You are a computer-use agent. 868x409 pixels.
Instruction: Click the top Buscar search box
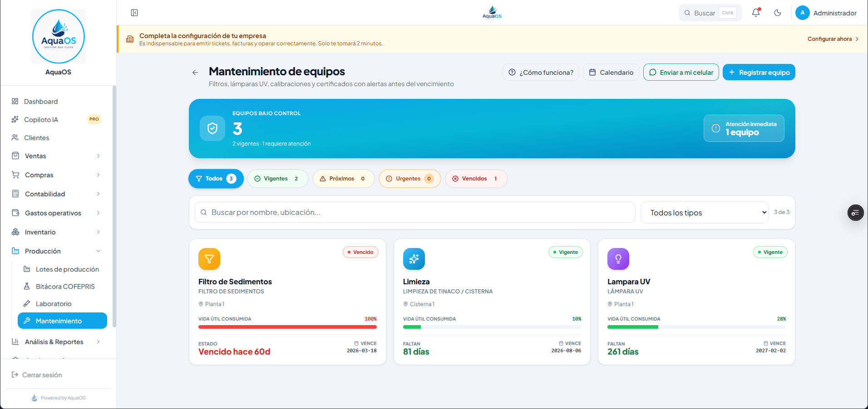click(710, 13)
